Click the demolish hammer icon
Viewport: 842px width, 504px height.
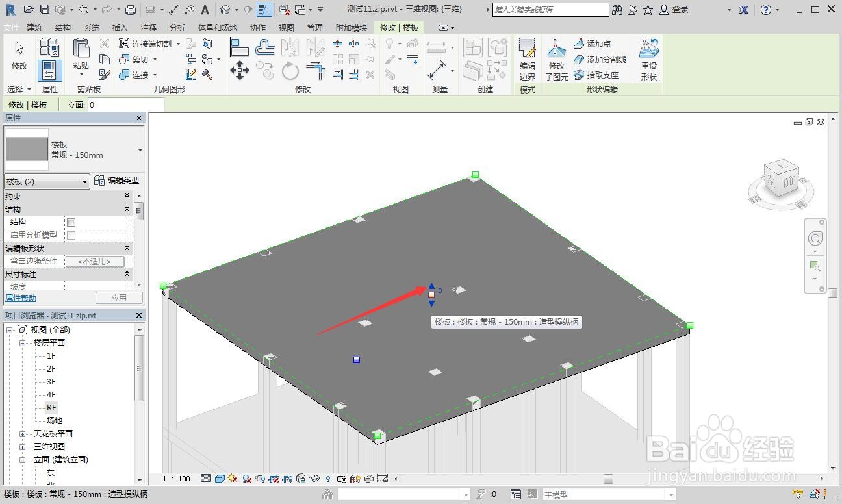[207, 75]
